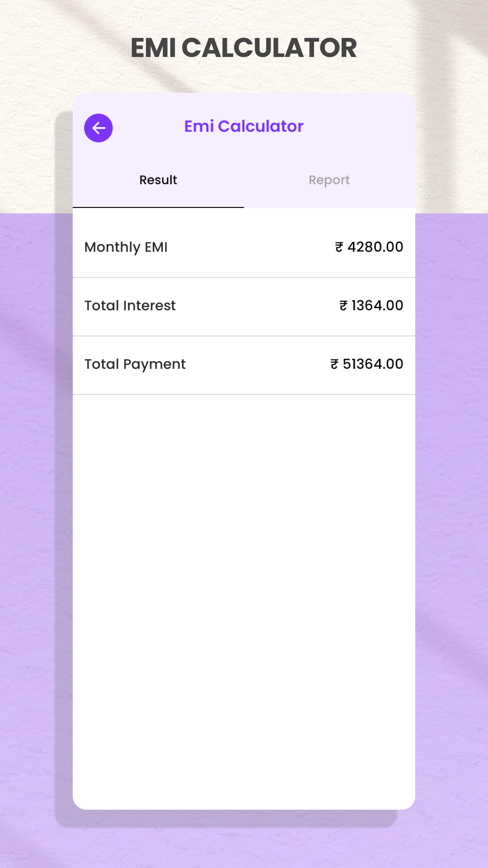Select the 1364.00 total interest amount
Screen dimensions: 488x868
coord(377,306)
